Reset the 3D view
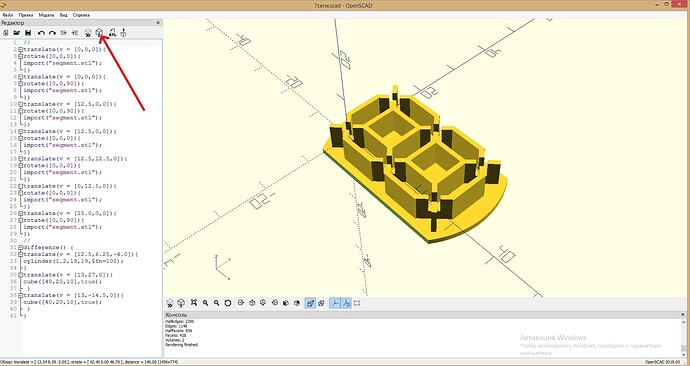This screenshot has width=690, height=366. click(x=228, y=303)
